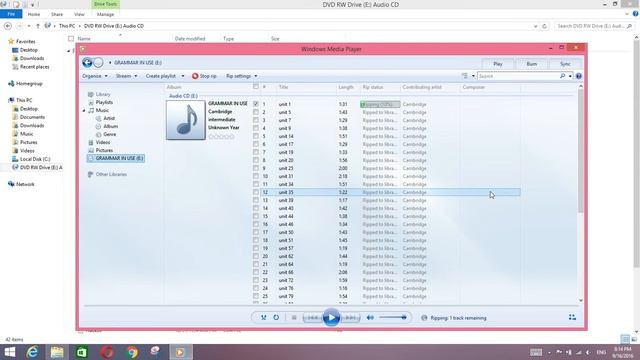The height and width of the screenshot is (360, 640).
Task: Open the Manage ribbon tab in Explorer
Action: click(x=105, y=14)
